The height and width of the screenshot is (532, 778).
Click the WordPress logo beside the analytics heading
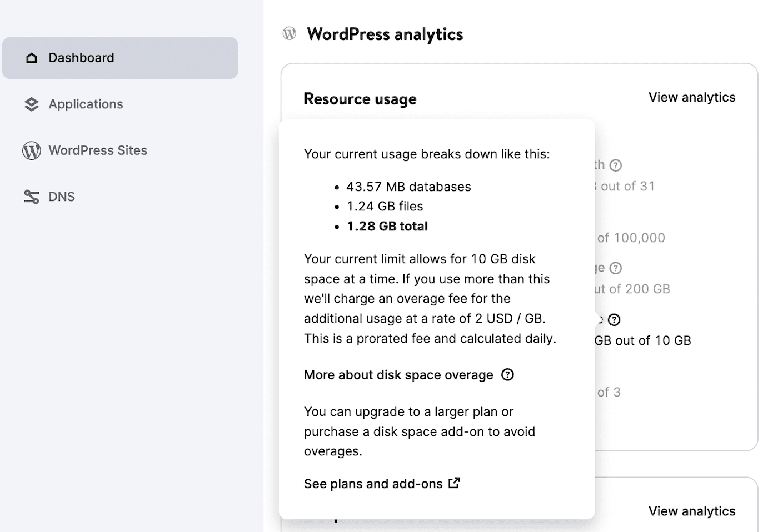click(289, 33)
